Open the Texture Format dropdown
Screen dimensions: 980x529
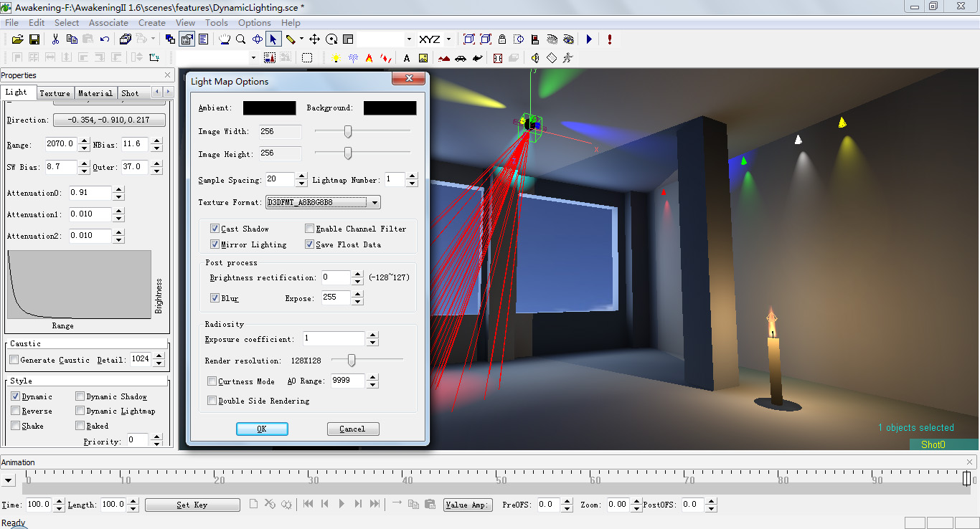374,201
